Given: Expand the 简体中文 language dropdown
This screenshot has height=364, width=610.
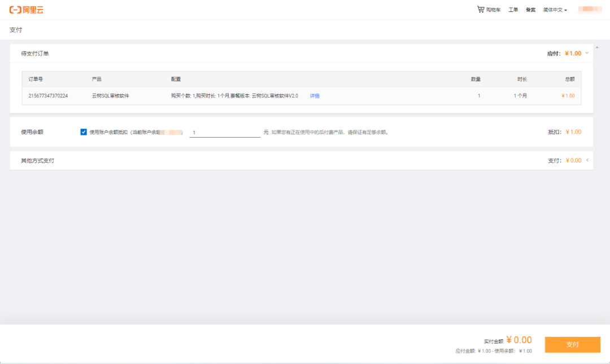Looking at the screenshot, I should tap(555, 10).
